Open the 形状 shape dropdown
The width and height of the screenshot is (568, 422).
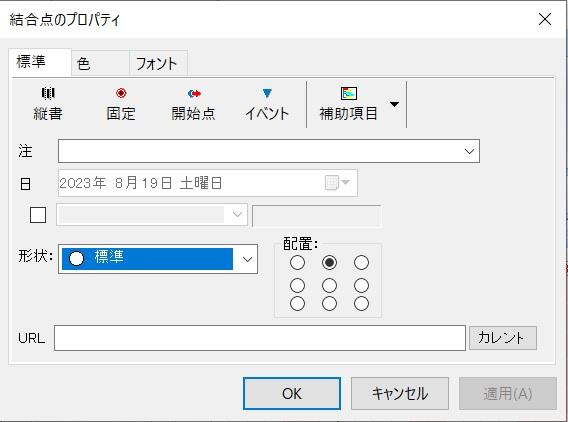pos(247,259)
